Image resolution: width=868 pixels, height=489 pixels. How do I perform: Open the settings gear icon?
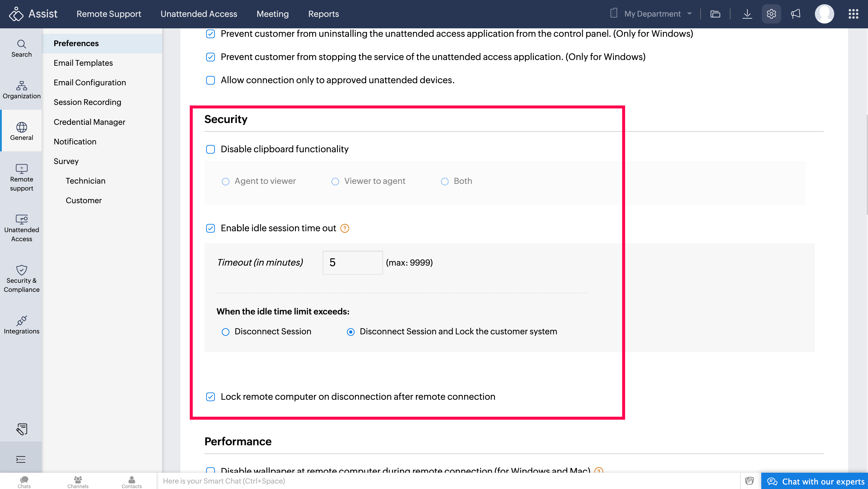coord(771,14)
